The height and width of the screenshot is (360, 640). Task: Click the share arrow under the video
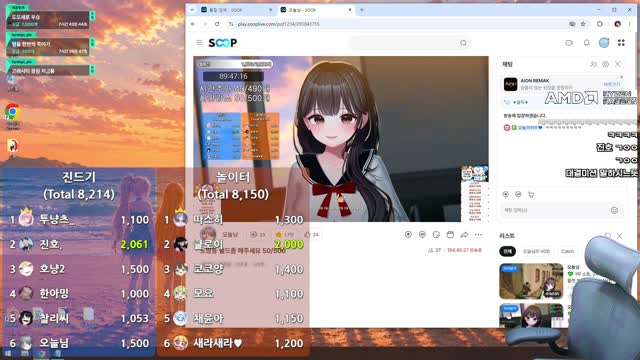[x=464, y=235]
